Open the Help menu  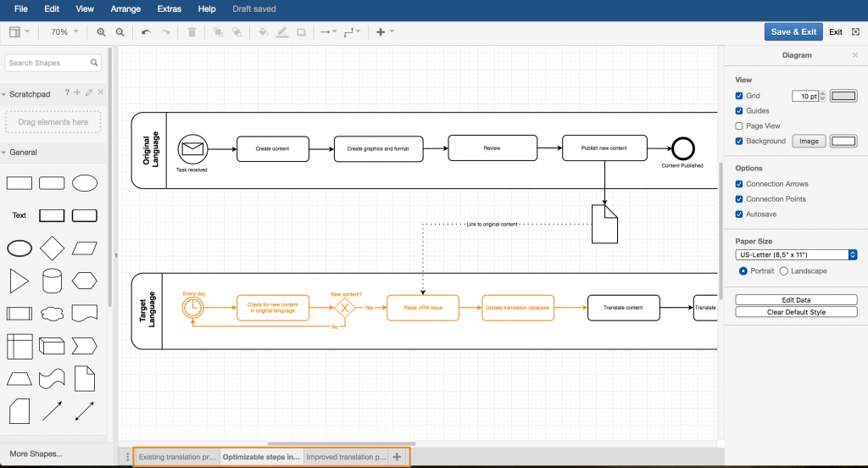pos(207,8)
